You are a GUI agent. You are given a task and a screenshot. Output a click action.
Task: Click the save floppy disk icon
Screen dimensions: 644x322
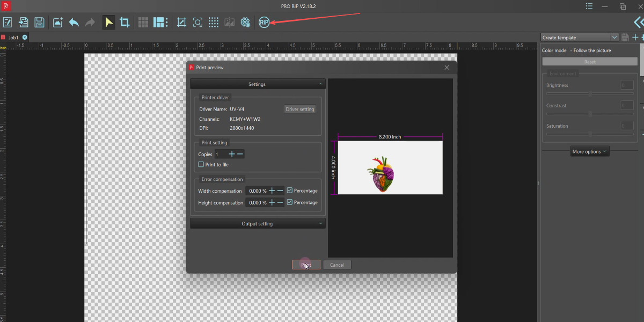click(x=39, y=23)
